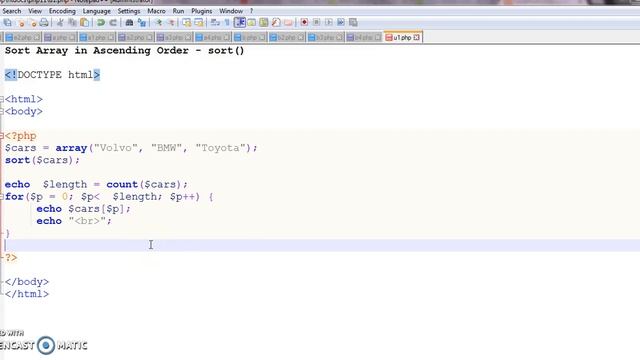Collapse the <?php block fold marker
Viewport: 640px width, 360px height.
[x=2, y=136]
